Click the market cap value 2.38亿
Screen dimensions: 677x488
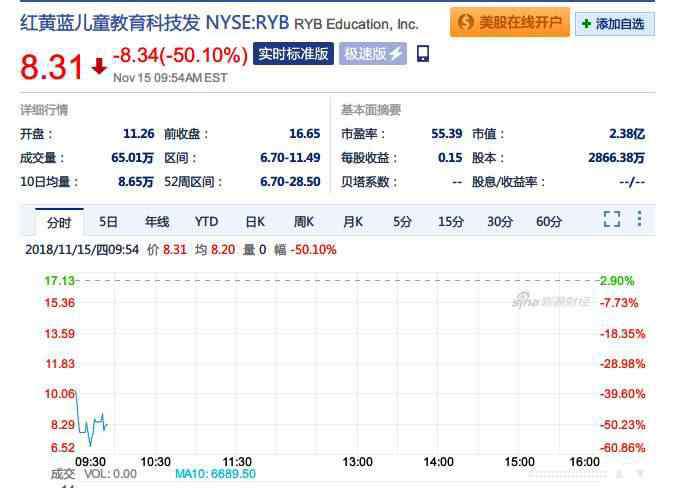(627, 134)
